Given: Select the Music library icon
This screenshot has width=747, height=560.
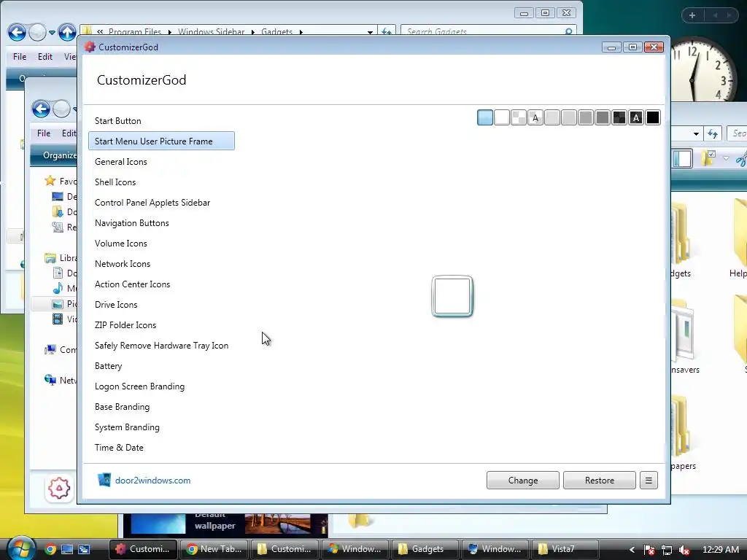Looking at the screenshot, I should (x=58, y=288).
